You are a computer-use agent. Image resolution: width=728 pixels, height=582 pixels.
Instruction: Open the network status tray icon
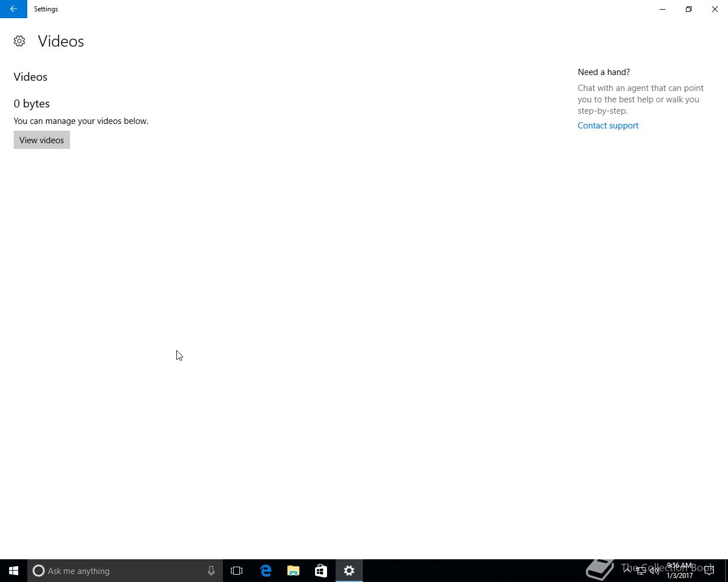tap(641, 571)
